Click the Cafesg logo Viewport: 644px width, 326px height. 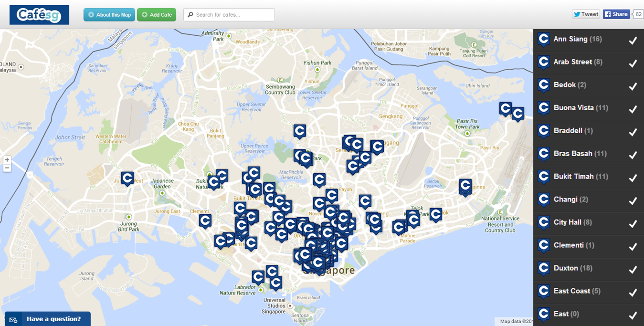coord(39,15)
